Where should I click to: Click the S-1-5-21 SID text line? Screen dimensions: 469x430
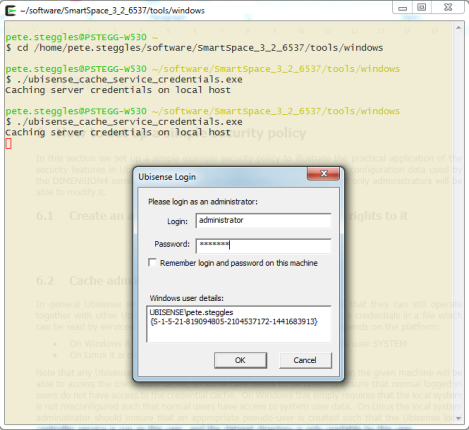click(x=234, y=322)
